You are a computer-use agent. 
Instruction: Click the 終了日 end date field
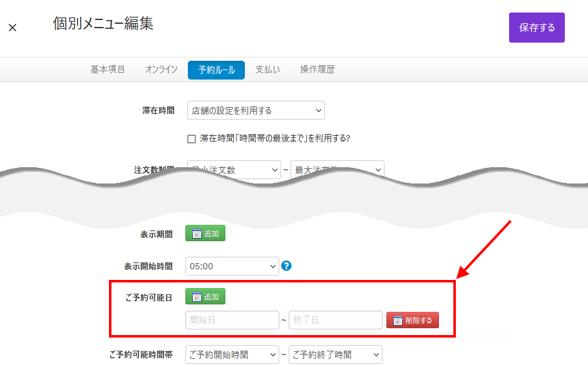point(335,320)
